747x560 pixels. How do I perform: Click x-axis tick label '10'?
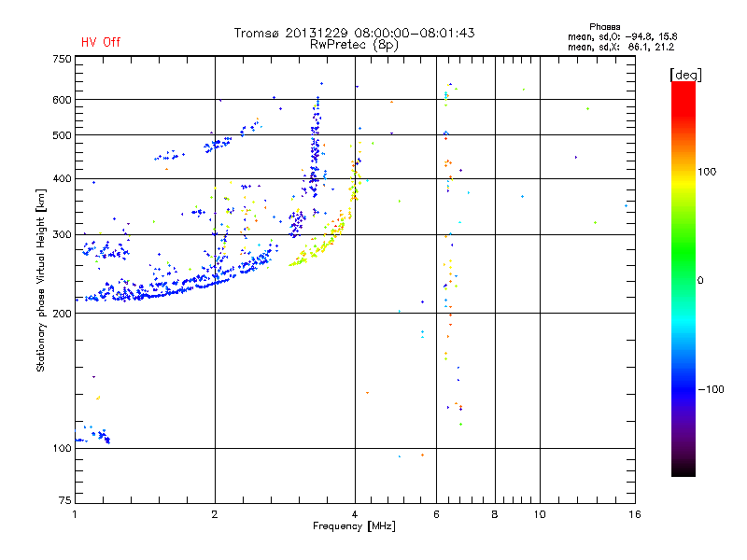[540, 514]
